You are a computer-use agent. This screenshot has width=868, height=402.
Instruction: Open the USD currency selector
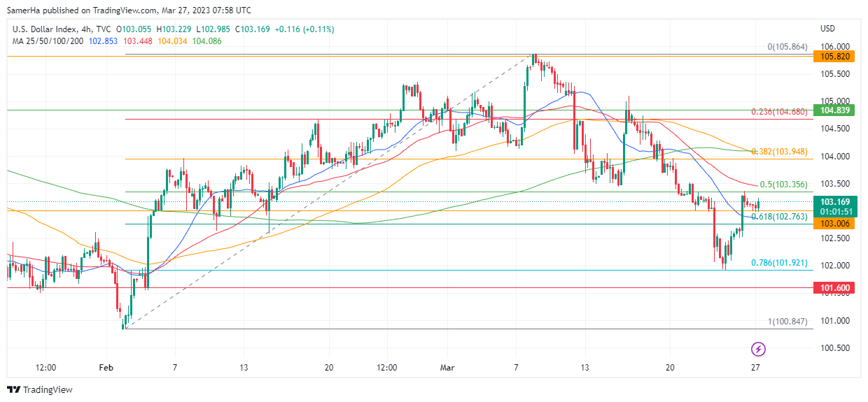(x=827, y=29)
